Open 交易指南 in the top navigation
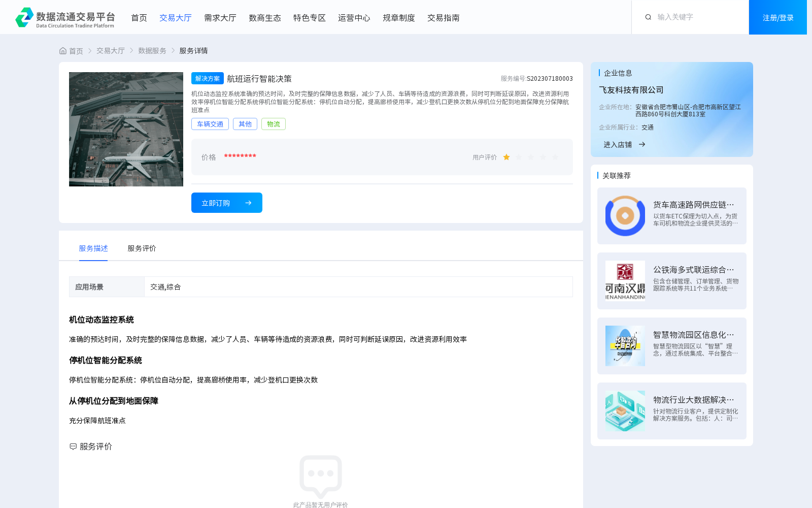812x508 pixels. (x=444, y=18)
